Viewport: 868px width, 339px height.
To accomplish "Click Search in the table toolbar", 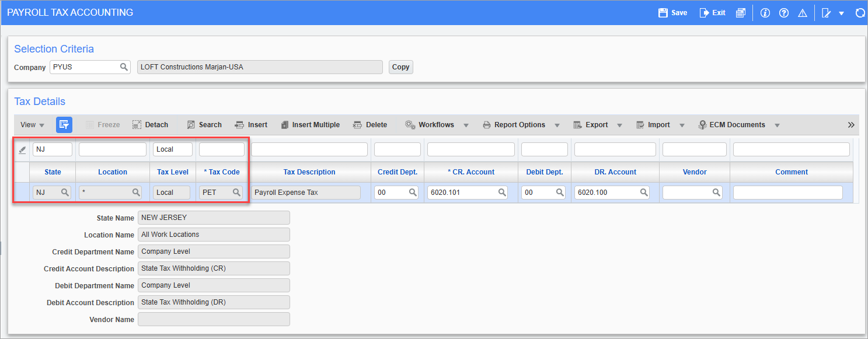I will coord(204,125).
